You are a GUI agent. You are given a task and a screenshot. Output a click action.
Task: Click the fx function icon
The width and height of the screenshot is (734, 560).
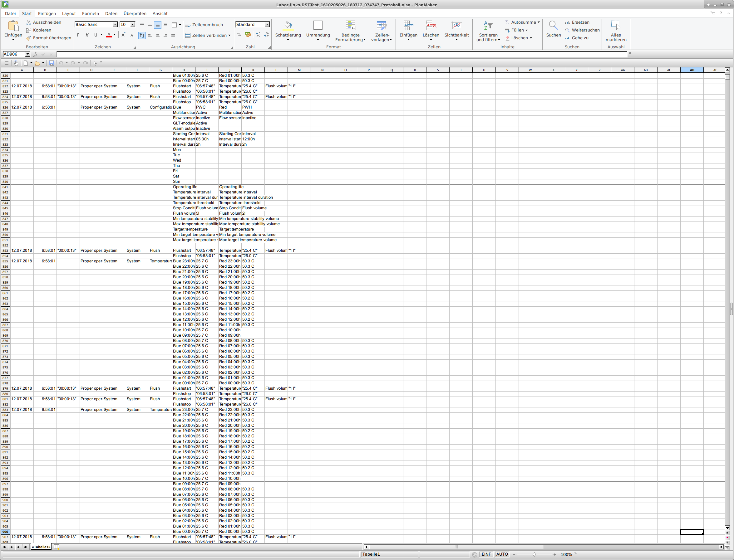(x=36, y=54)
